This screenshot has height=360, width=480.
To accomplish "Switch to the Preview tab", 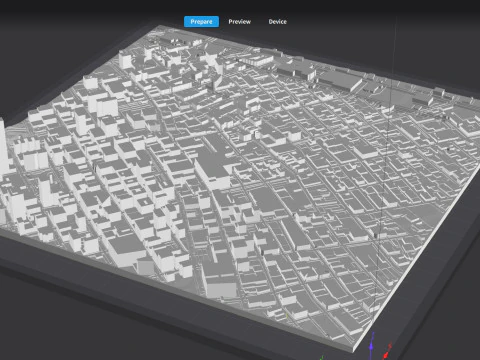I will tap(239, 22).
